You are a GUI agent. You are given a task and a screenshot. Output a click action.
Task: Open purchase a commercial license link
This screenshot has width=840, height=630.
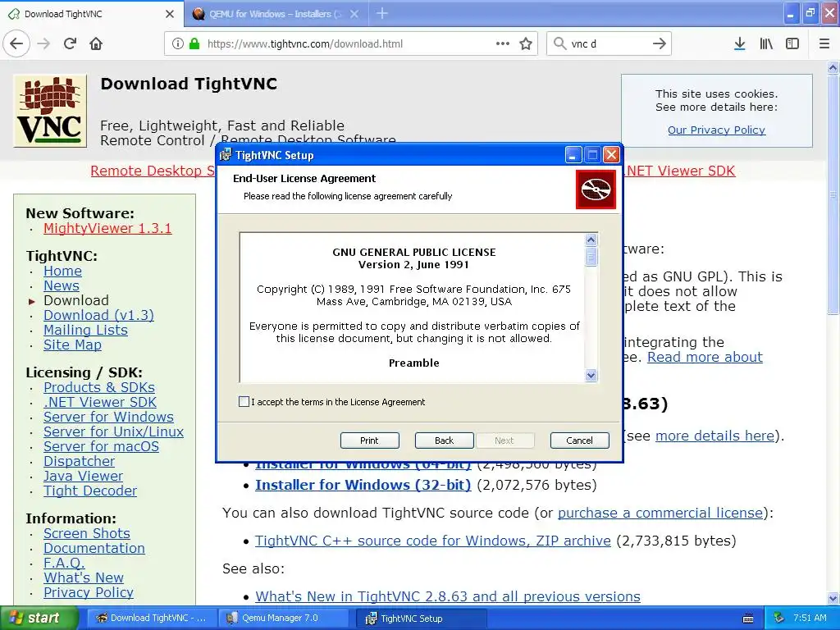[x=660, y=513]
